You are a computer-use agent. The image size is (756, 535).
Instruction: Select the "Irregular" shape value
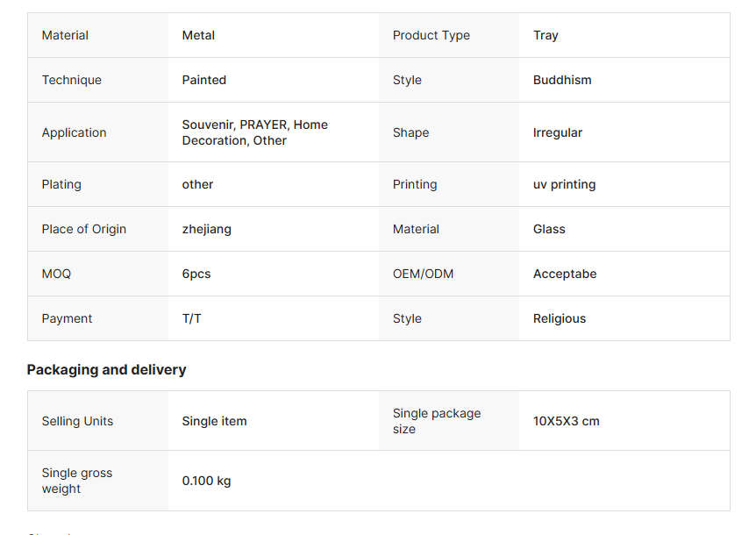pos(557,132)
